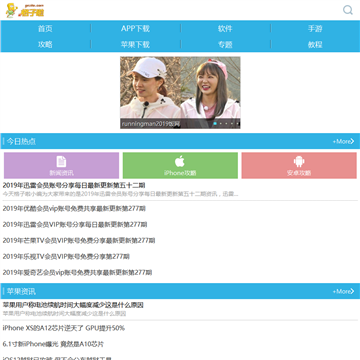Image resolution: width=360 pixels, height=360 pixels.
Task: Open 2019年乐视TV会员VIP账号 article
Action: tap(66, 256)
